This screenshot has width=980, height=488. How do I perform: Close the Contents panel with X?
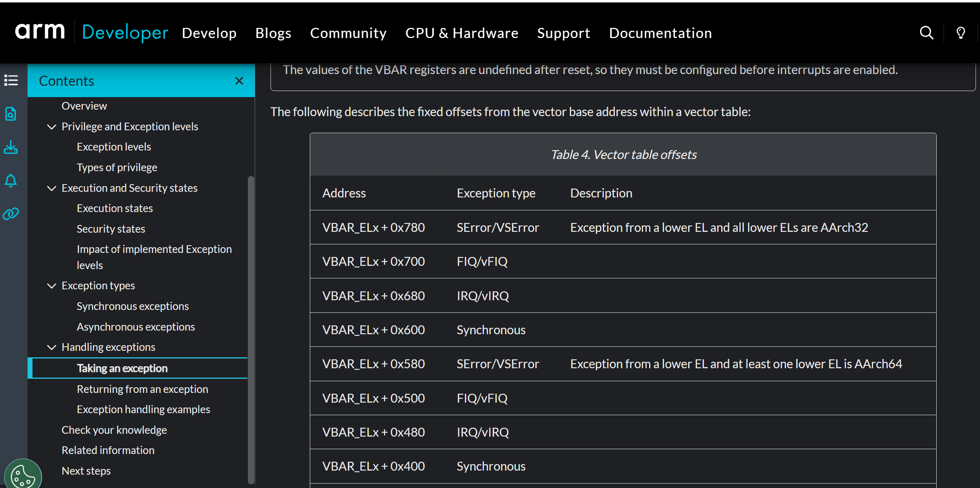pyautogui.click(x=239, y=81)
